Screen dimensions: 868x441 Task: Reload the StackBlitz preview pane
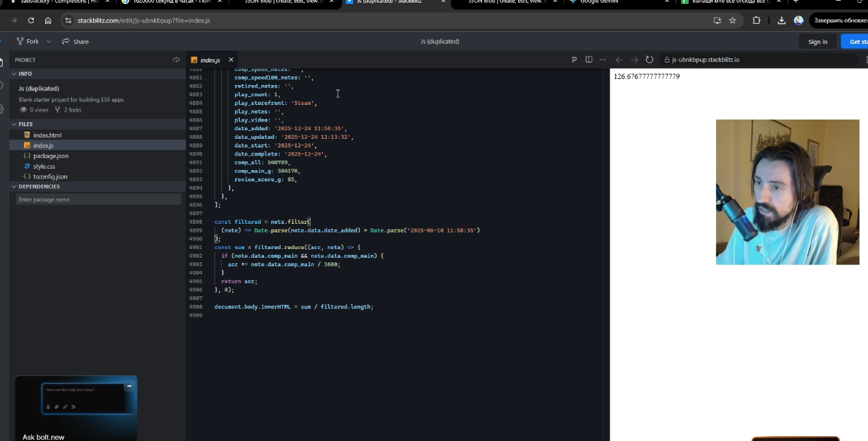650,60
